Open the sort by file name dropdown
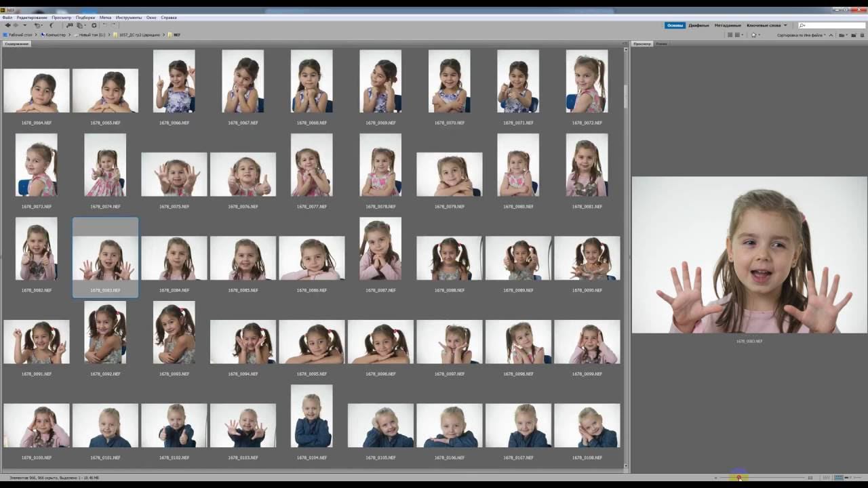Viewport: 868px width, 488px height. [801, 35]
